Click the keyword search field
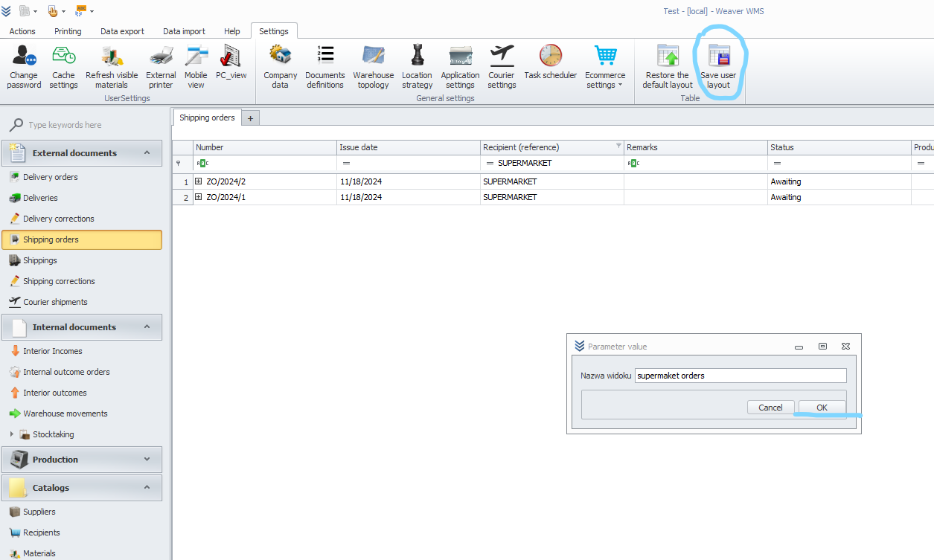The width and height of the screenshot is (934, 560). coord(88,125)
